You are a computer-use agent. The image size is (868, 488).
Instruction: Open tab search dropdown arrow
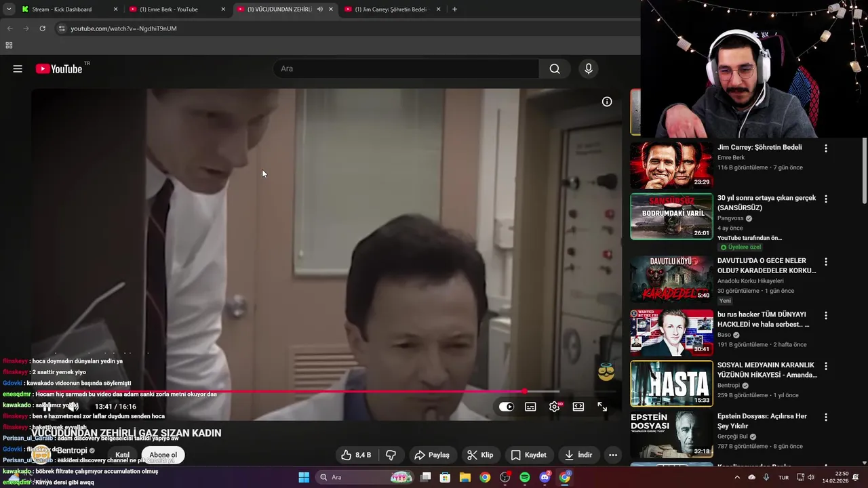click(9, 9)
